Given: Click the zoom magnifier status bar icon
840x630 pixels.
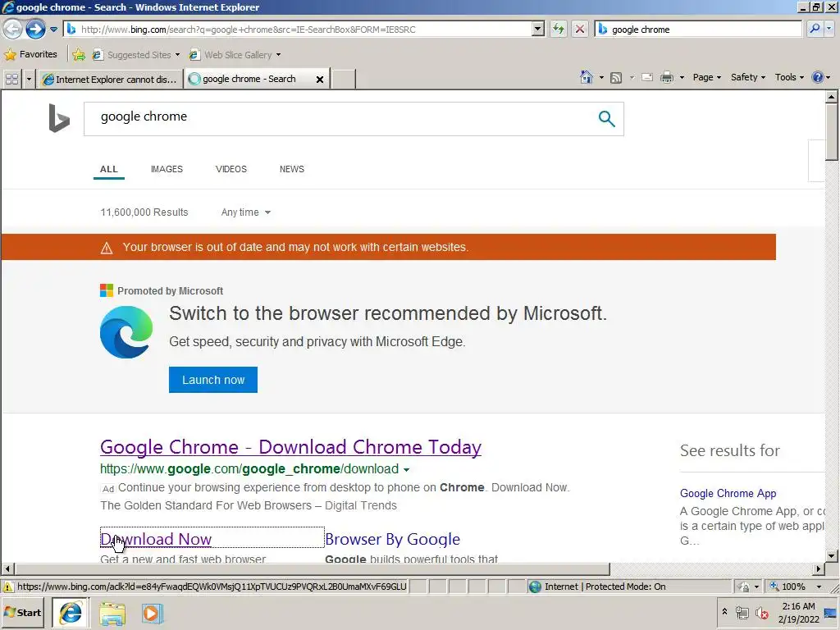Looking at the screenshot, I should point(774,587).
